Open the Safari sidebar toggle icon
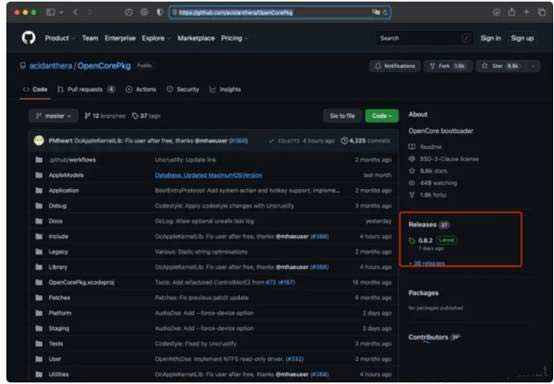 [x=51, y=12]
